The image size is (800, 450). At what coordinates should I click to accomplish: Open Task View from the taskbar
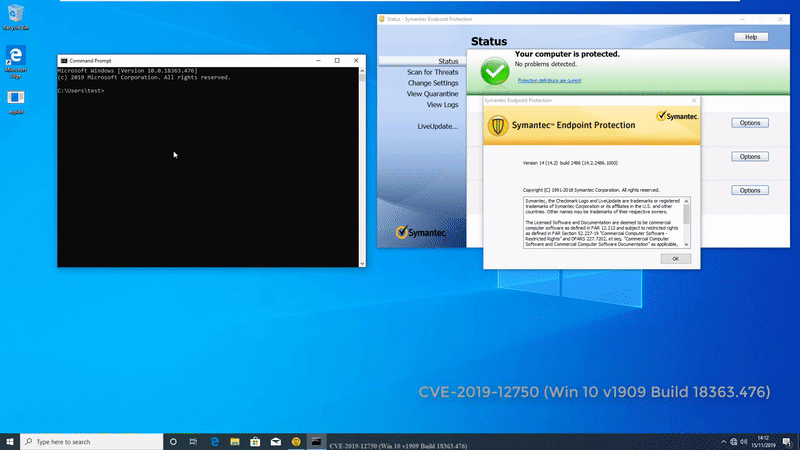[194, 441]
